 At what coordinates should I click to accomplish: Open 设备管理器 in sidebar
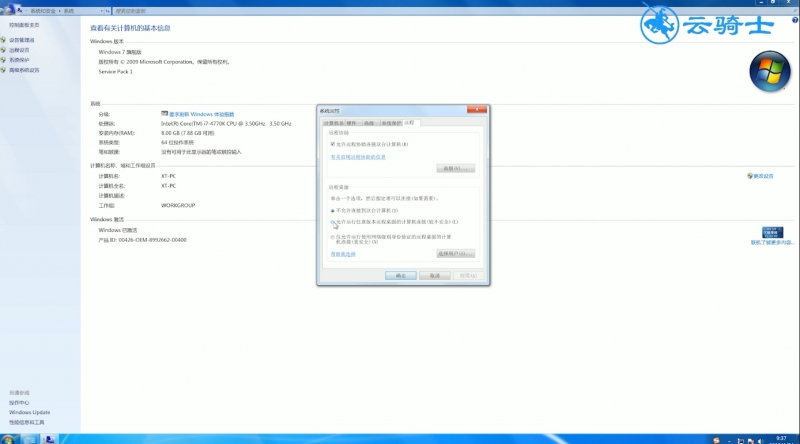(22, 40)
